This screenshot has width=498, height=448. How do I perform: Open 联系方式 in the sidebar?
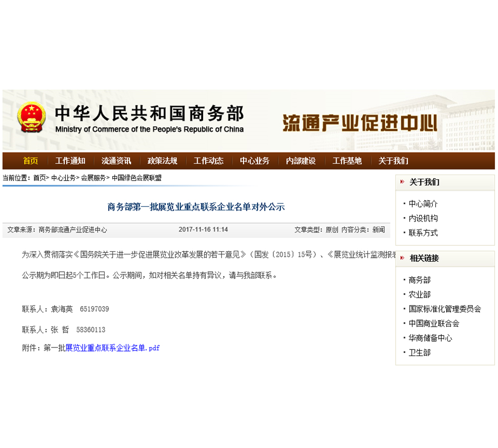pyautogui.click(x=423, y=232)
